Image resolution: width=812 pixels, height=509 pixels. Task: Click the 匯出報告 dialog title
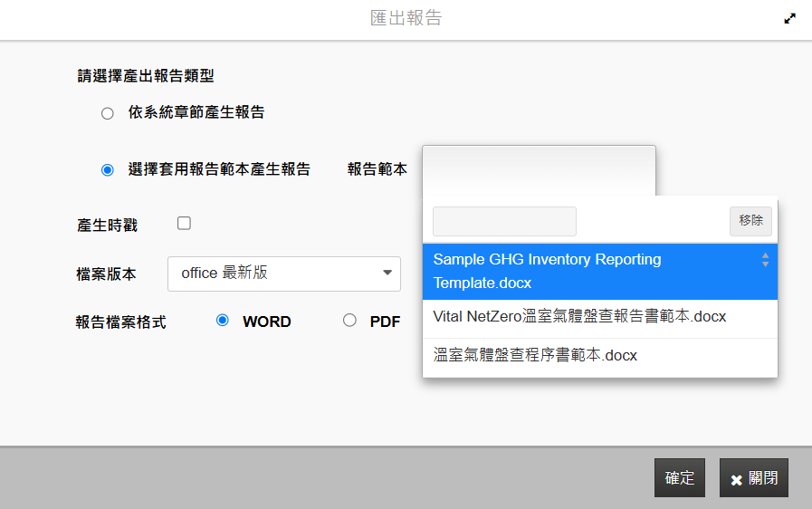point(406,18)
